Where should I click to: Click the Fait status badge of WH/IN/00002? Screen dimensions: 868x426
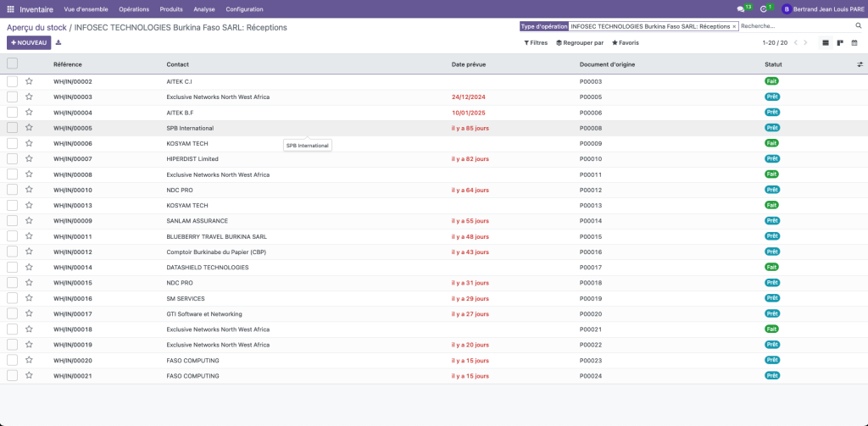click(x=771, y=80)
